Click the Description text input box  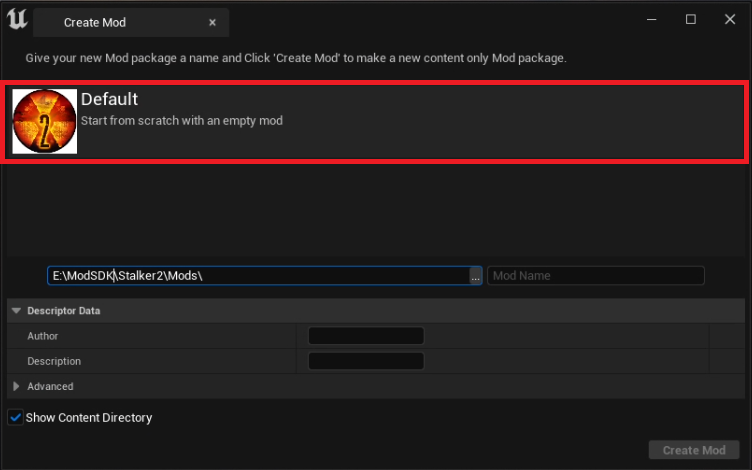pyautogui.click(x=366, y=361)
